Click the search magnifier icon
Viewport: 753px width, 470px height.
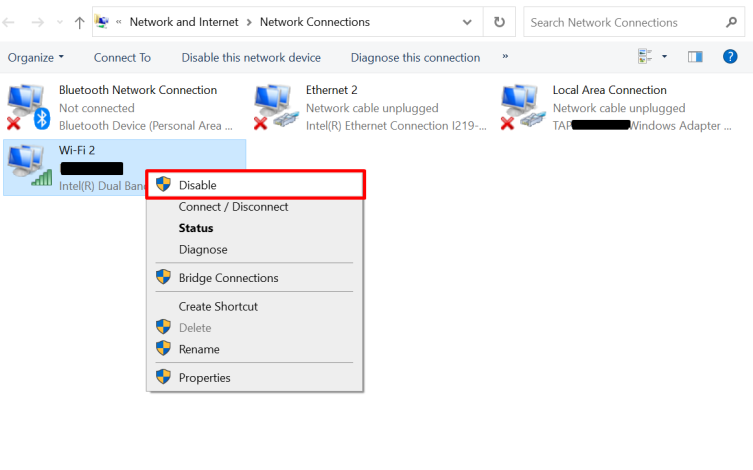pos(730,22)
